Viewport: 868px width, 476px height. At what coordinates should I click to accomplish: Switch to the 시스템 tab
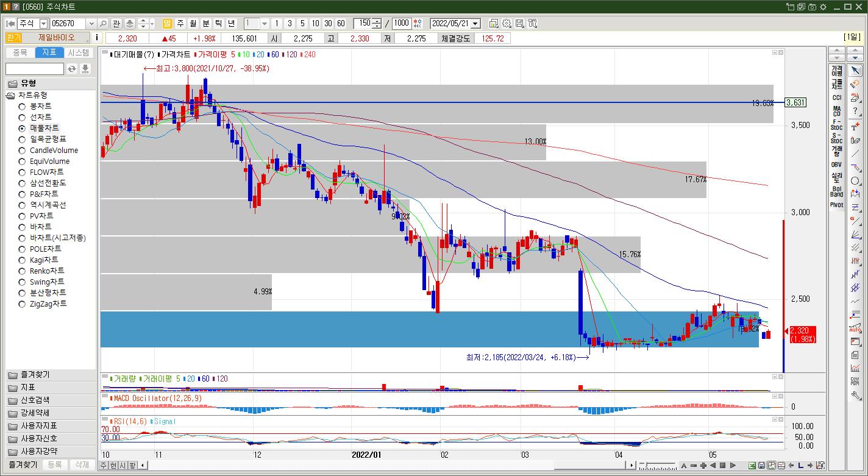(x=79, y=52)
